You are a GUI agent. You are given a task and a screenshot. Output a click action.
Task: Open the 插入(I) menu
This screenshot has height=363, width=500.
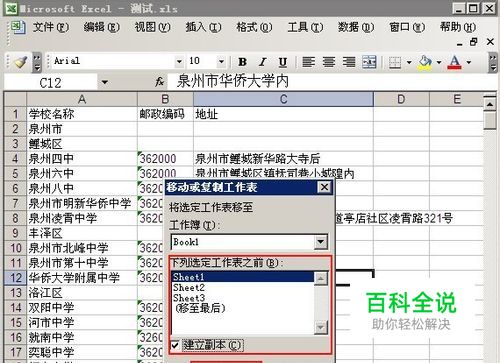pyautogui.click(x=203, y=27)
